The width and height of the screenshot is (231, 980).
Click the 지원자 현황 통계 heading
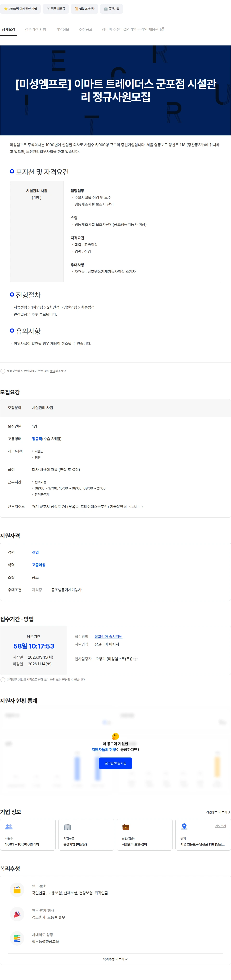point(19,701)
